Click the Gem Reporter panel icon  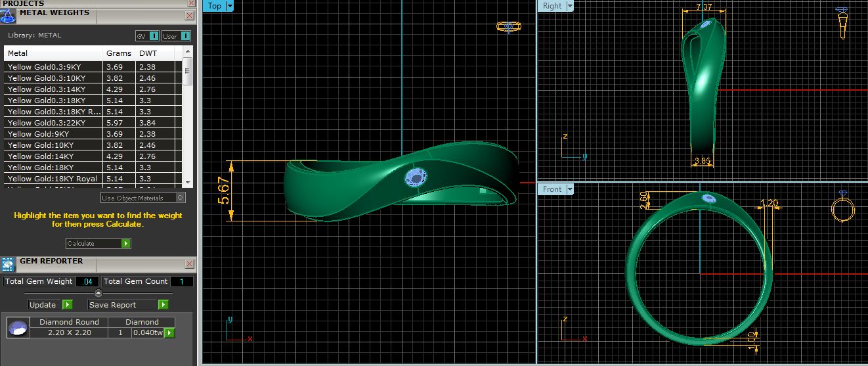9,264
